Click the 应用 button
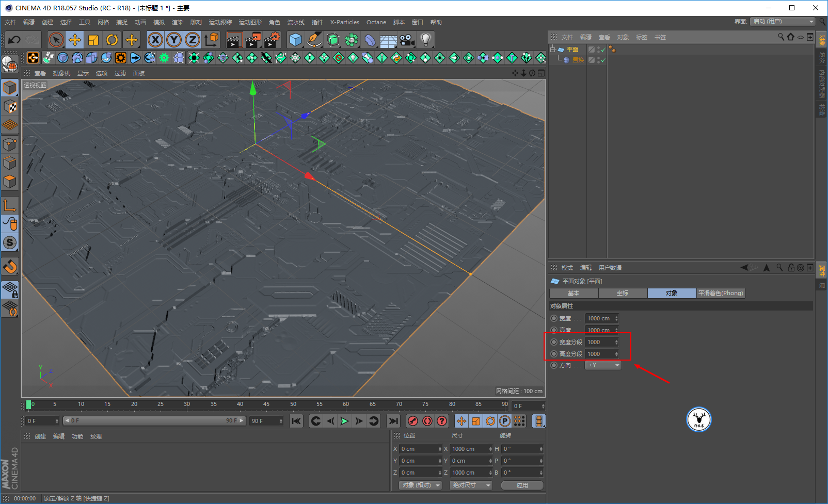Image resolution: width=828 pixels, height=504 pixels. pos(522,485)
